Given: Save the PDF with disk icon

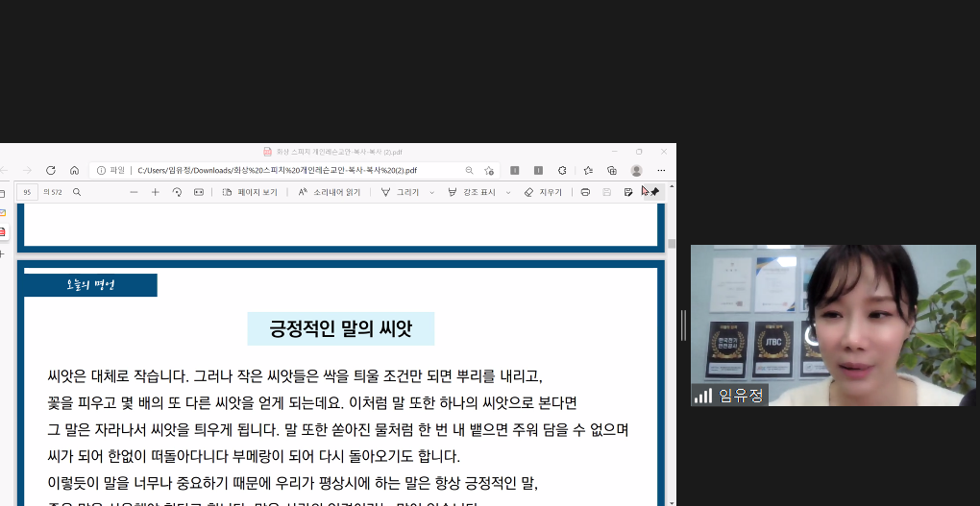Looking at the screenshot, I should (606, 192).
